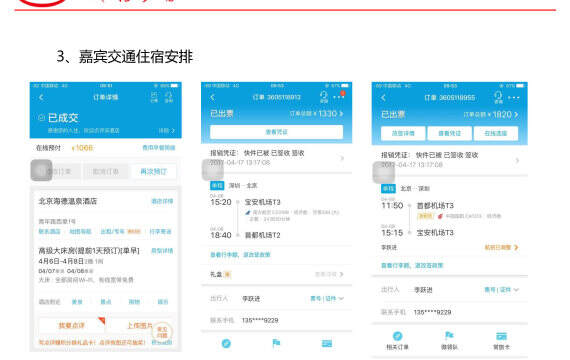570x360 pixels.
Task: Open customer service headset in order 3605118813
Action: pyautogui.click(x=324, y=97)
